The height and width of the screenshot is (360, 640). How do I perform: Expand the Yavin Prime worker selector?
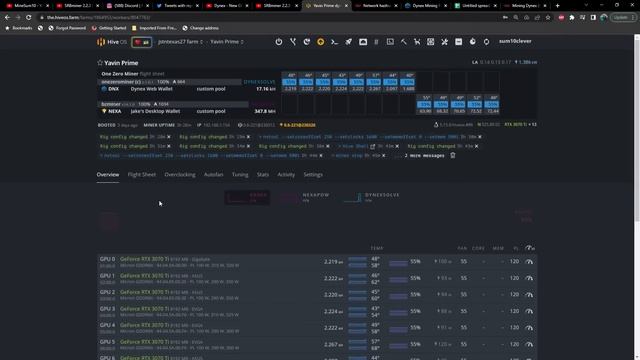click(227, 42)
